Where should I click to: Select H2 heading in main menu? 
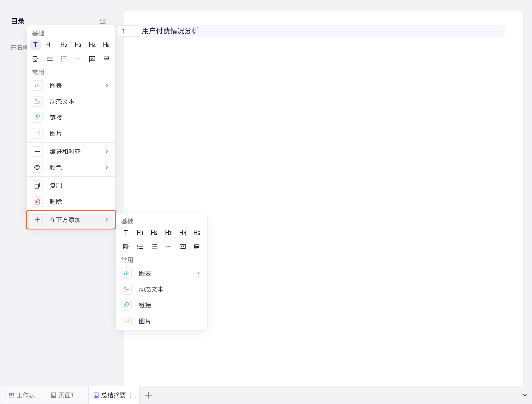[64, 45]
